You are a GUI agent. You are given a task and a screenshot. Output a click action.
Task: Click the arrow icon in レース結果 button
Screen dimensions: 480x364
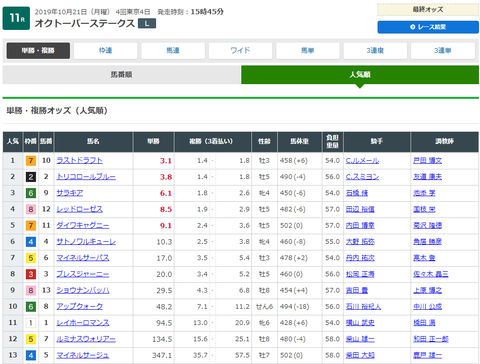[413, 27]
